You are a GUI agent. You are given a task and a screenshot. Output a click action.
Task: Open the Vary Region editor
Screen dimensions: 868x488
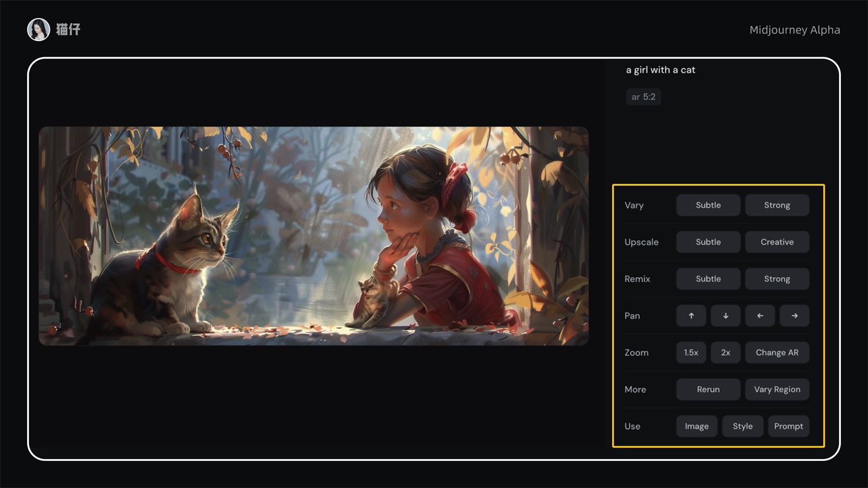tap(777, 390)
